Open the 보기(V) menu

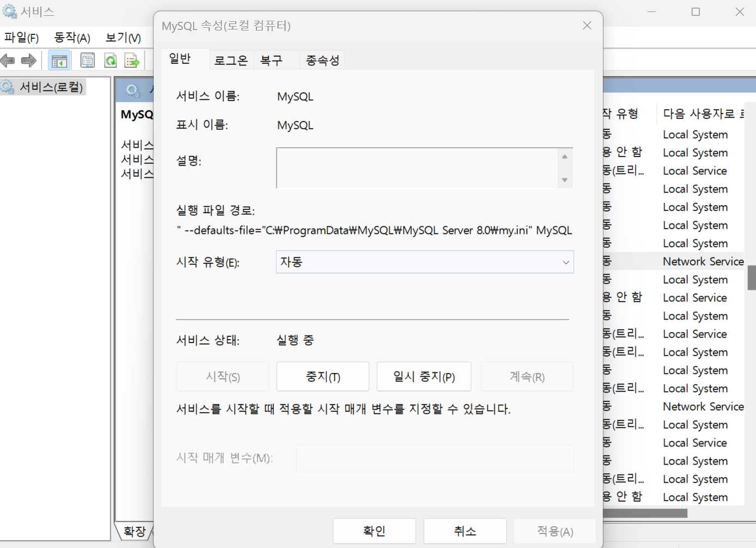pos(123,38)
